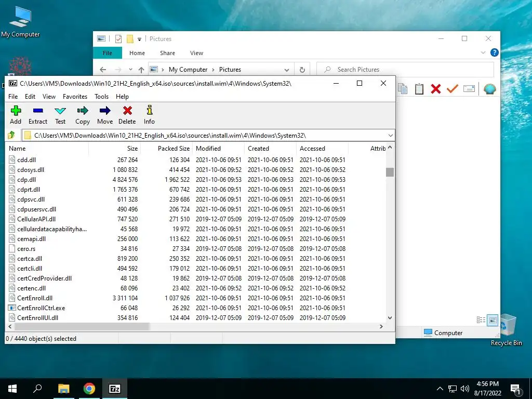Click the up arrow in Pictures navigation bar
532x399 pixels.
pyautogui.click(x=141, y=70)
